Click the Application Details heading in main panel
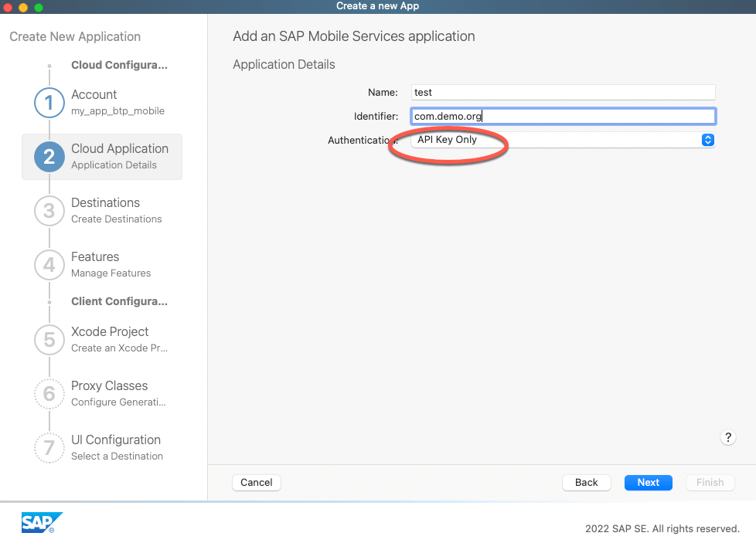 click(284, 65)
